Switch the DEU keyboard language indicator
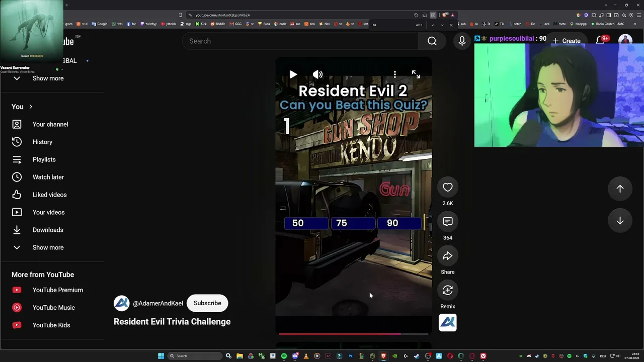This screenshot has height=362, width=644. (x=603, y=356)
